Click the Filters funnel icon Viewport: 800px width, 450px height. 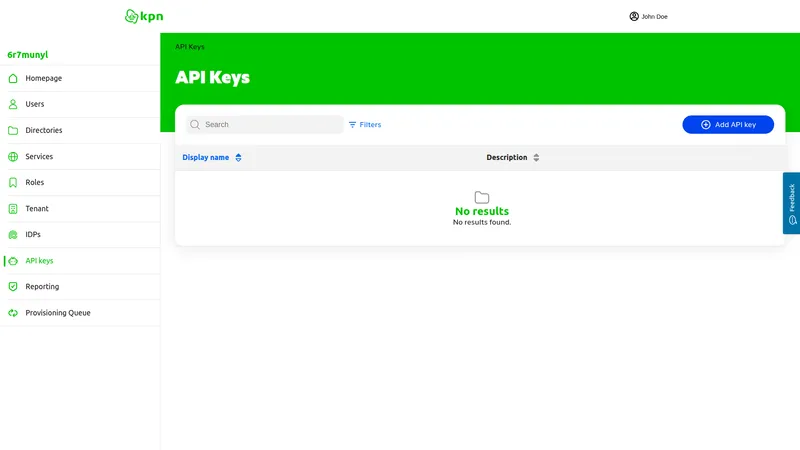[x=352, y=124]
